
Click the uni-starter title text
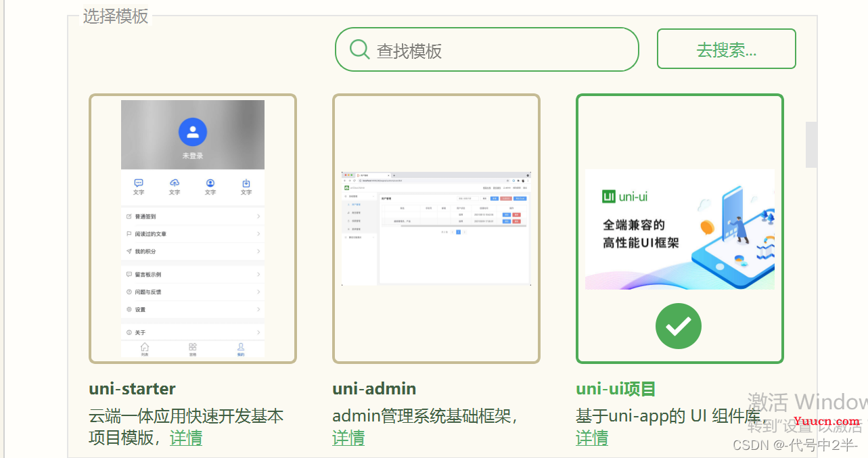[133, 389]
